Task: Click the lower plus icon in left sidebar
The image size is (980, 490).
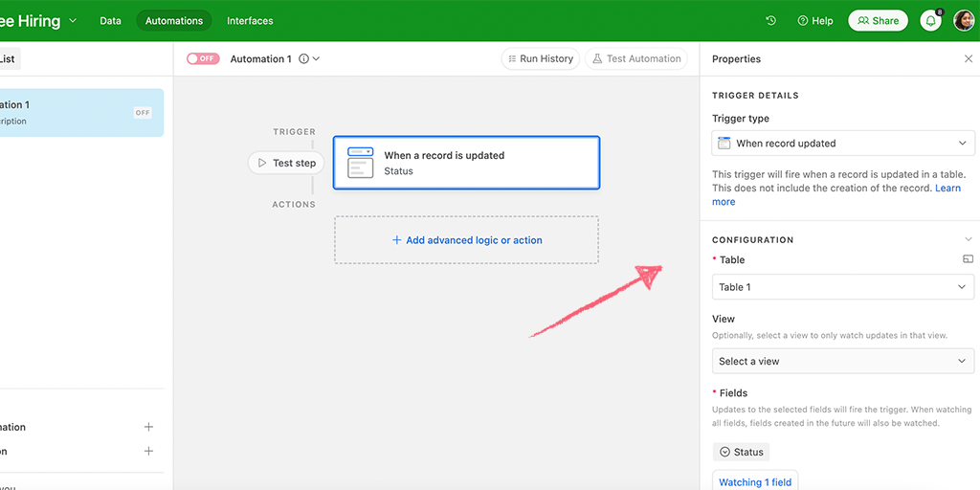Action: click(x=148, y=451)
